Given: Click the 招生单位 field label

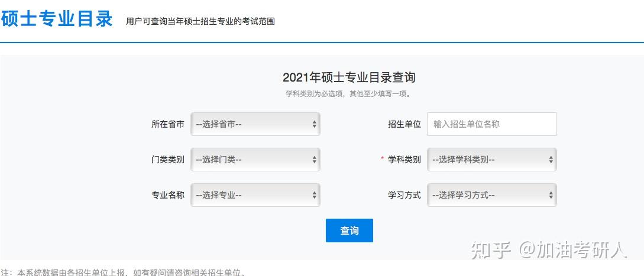Looking at the screenshot, I should coord(404,124).
